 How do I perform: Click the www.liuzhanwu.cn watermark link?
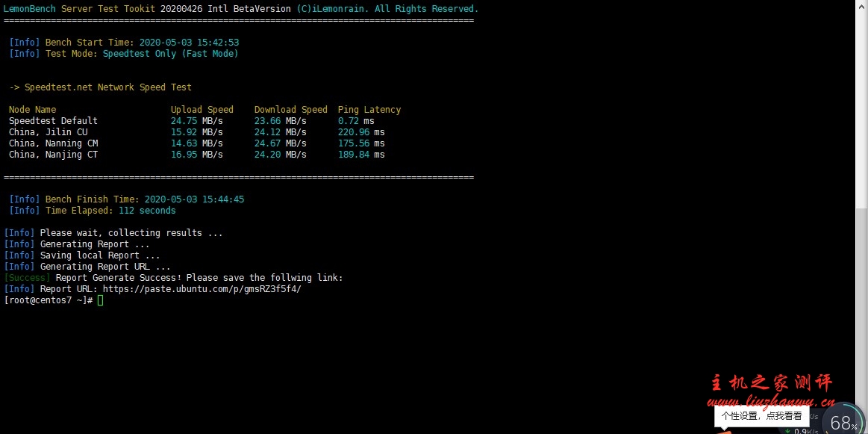point(770,401)
